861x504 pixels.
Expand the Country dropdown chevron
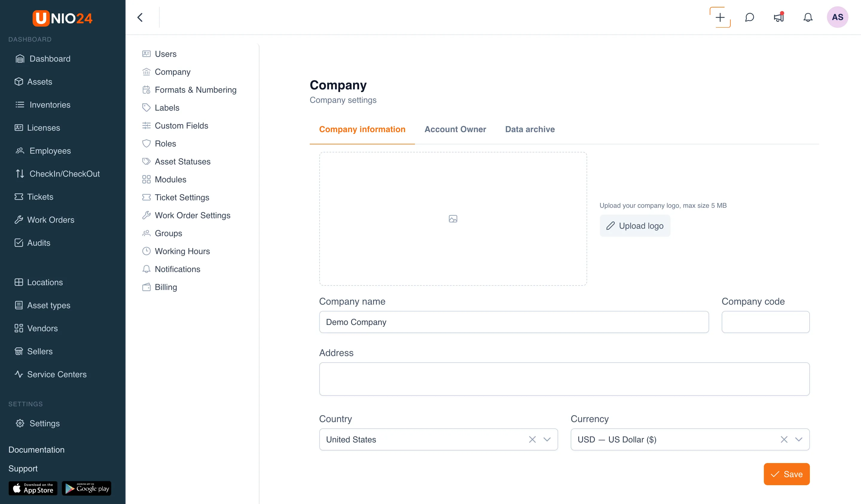click(547, 439)
